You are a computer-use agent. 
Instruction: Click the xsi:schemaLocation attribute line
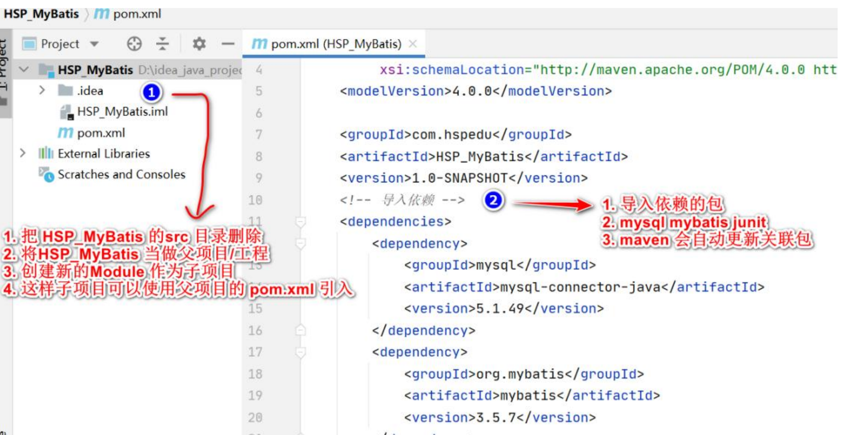608,70
